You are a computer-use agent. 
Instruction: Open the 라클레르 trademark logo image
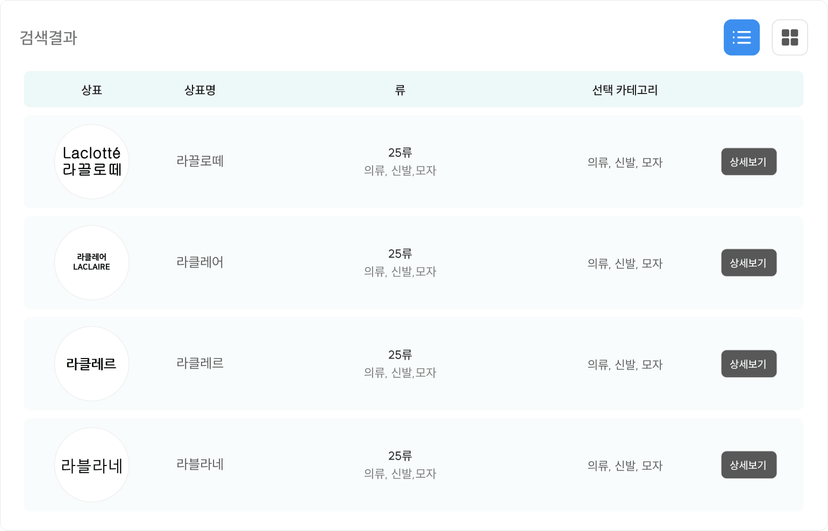pyautogui.click(x=92, y=364)
